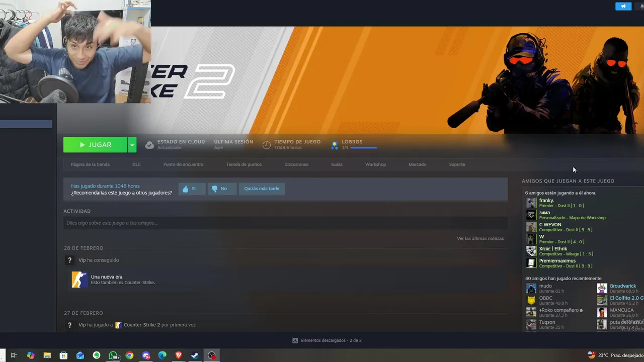Click the Una nueva era achievement title
This screenshot has width=644, height=362.
click(x=107, y=277)
